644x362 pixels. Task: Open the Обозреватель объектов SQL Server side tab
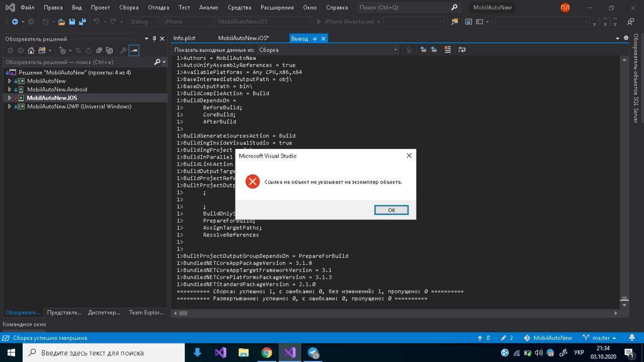636,78
